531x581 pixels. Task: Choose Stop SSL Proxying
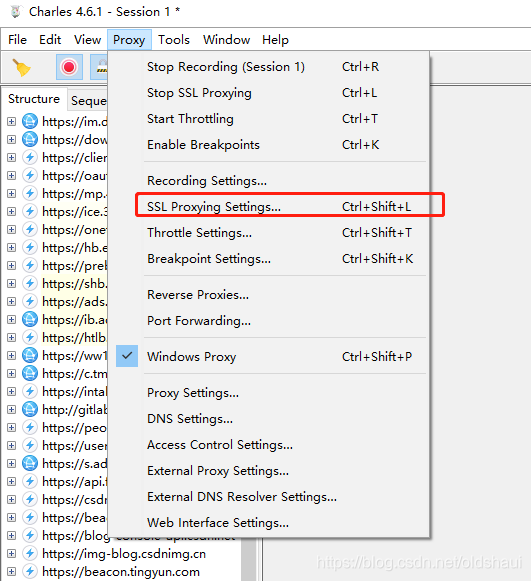click(269, 93)
